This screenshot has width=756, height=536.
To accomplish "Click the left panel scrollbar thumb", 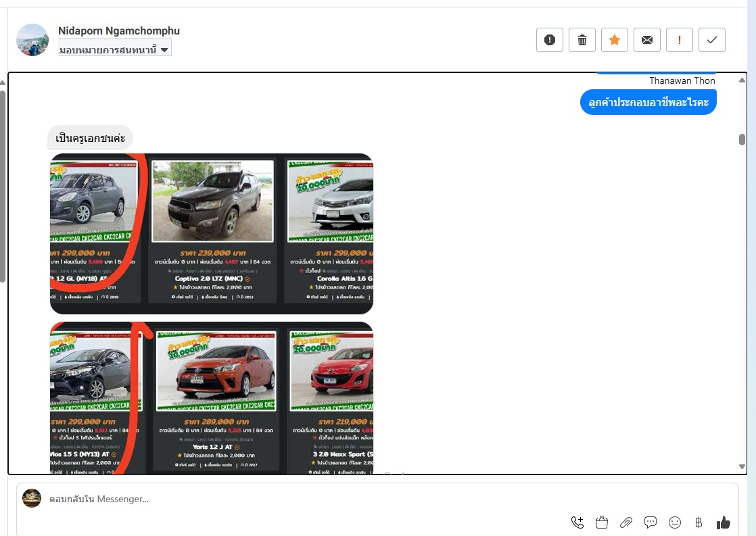I will coord(3,186).
